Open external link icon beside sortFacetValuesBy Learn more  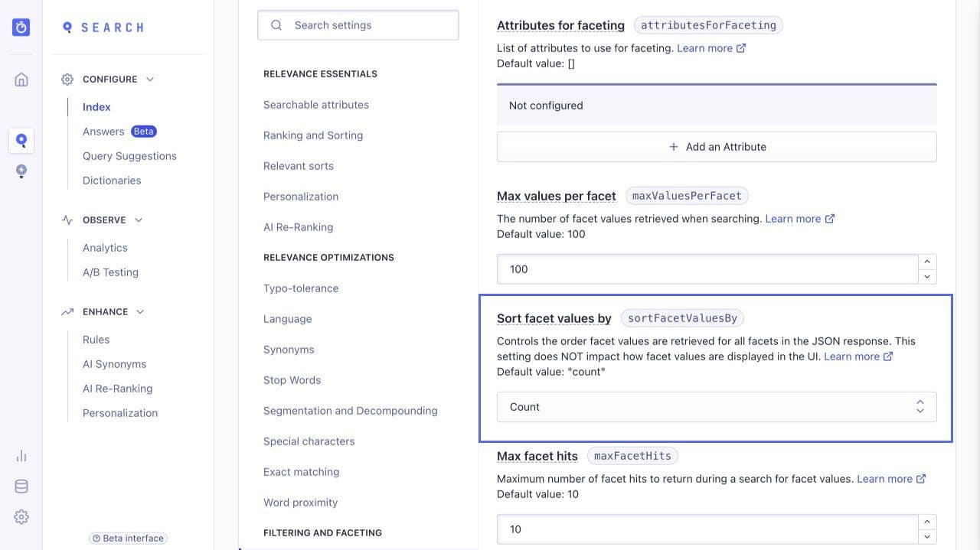click(888, 356)
